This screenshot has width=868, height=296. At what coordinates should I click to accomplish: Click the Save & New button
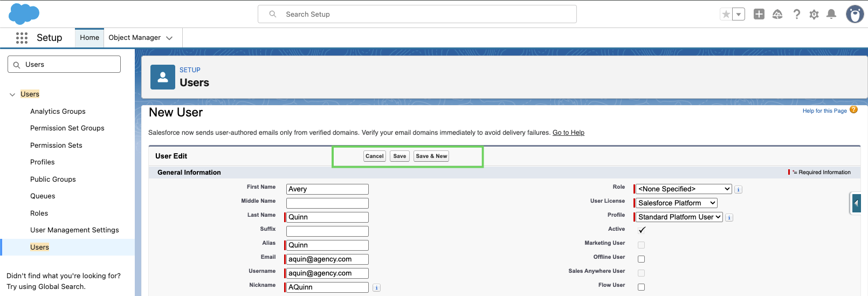(431, 156)
